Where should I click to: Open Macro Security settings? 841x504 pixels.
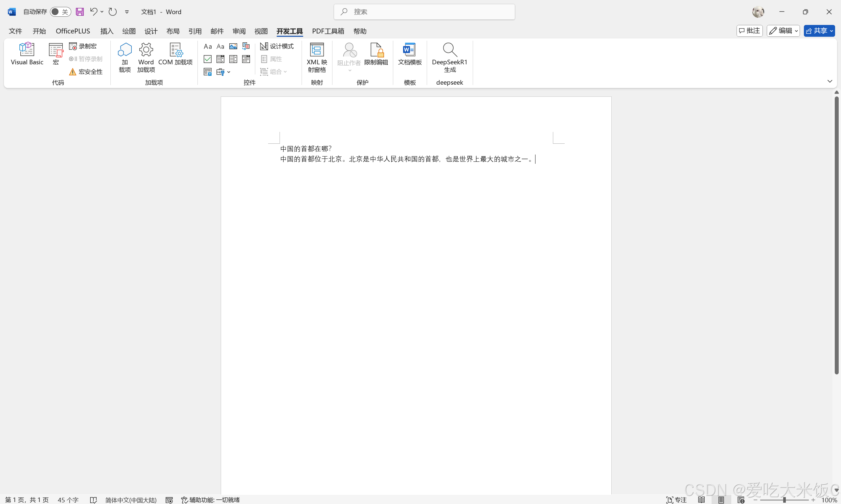[x=86, y=72]
